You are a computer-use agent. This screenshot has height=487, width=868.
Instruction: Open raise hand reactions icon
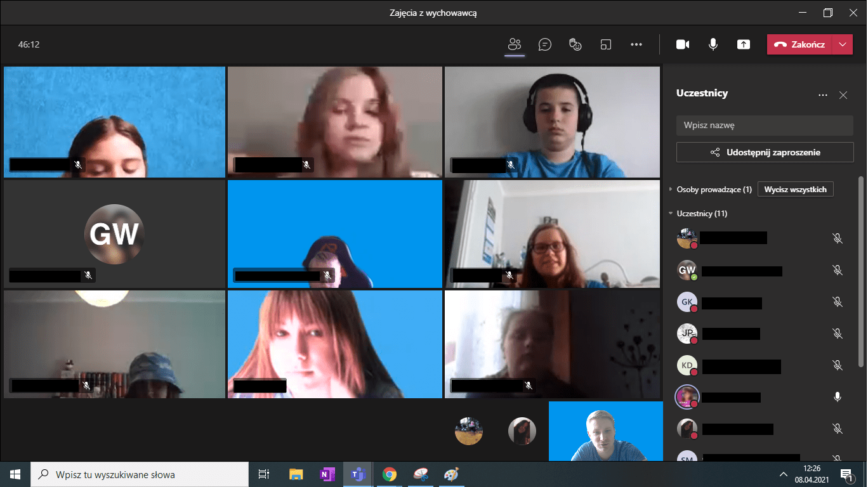[x=575, y=44]
